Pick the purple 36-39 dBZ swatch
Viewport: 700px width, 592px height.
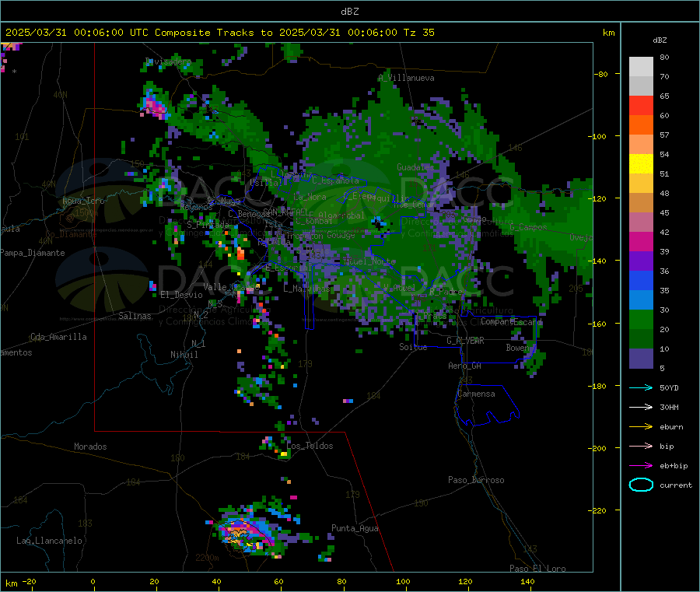[641, 261]
